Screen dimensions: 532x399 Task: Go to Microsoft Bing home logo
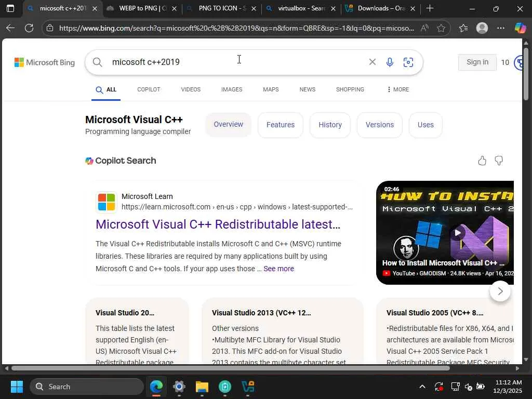45,62
